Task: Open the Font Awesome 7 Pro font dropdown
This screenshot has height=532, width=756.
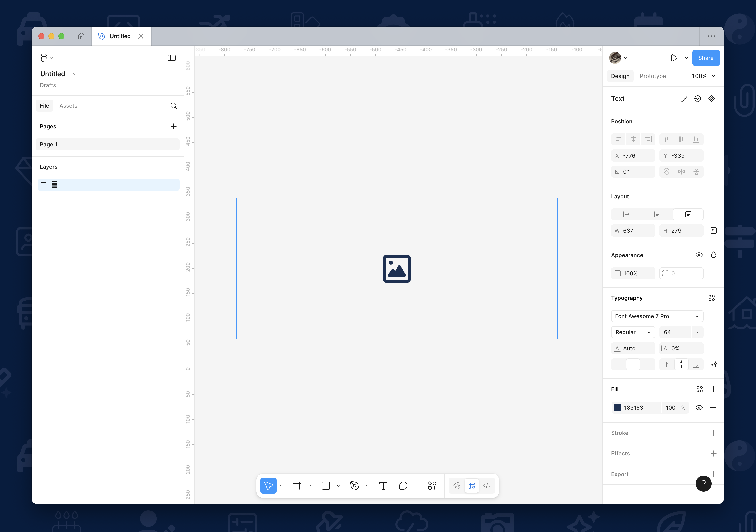Action: pyautogui.click(x=657, y=316)
